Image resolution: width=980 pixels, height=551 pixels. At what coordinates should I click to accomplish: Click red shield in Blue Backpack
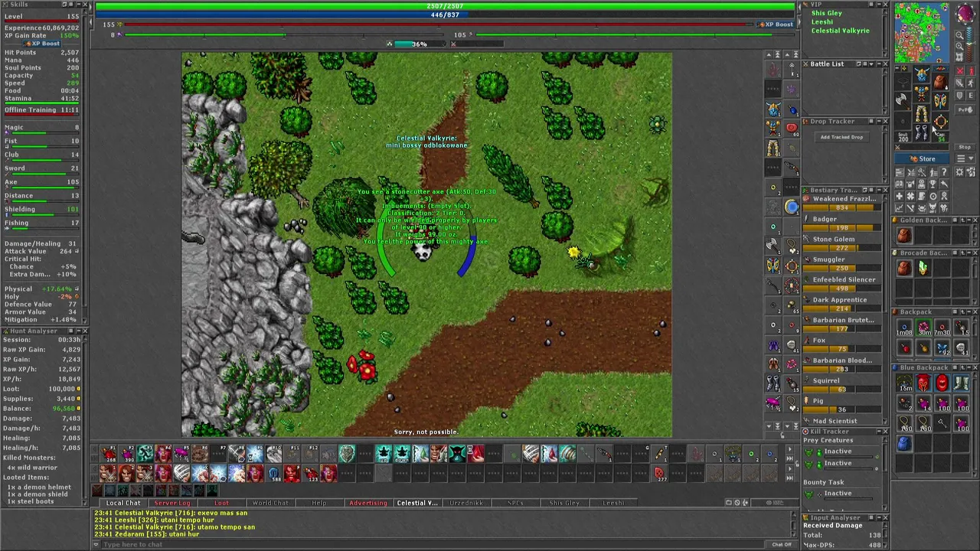click(942, 383)
